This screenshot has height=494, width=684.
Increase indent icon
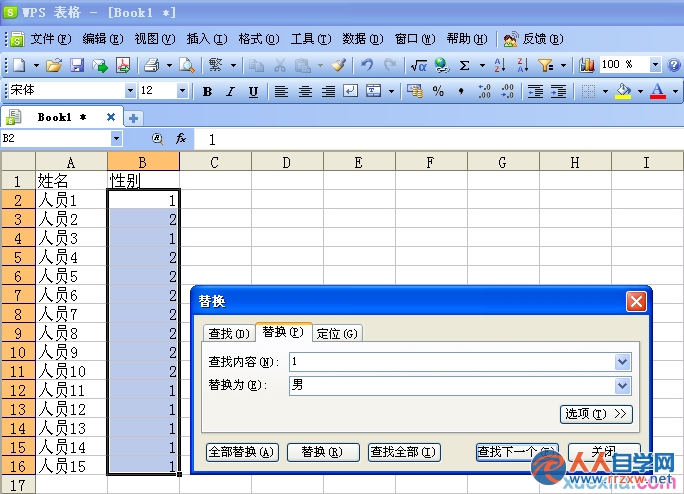point(558,91)
